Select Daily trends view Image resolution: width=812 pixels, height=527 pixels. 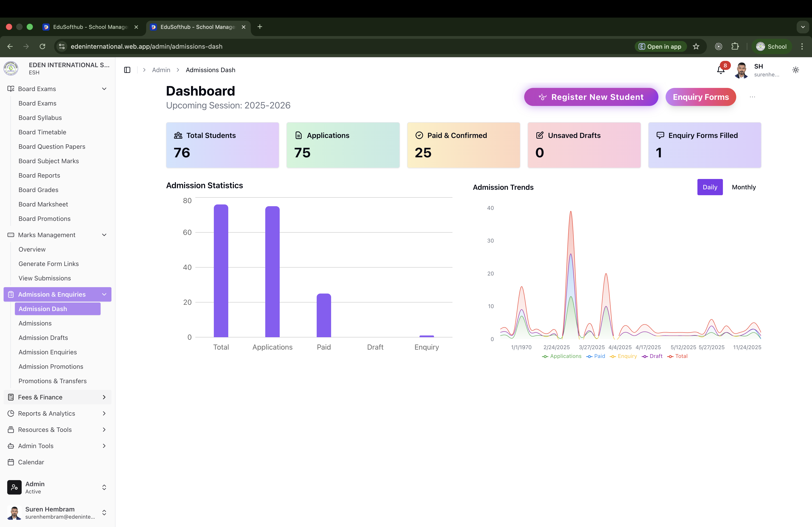click(x=710, y=187)
